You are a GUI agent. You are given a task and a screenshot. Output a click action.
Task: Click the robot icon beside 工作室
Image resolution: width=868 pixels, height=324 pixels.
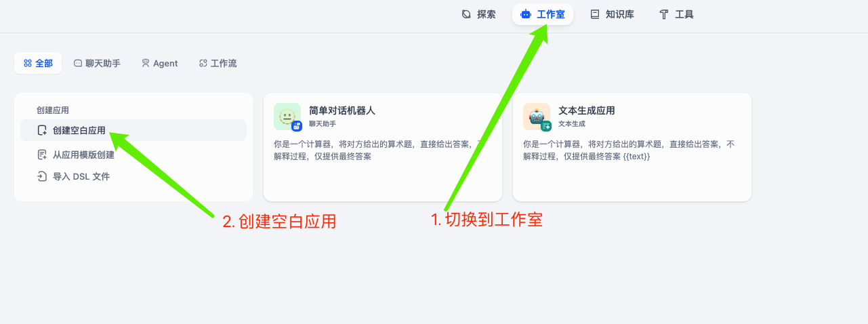point(526,14)
